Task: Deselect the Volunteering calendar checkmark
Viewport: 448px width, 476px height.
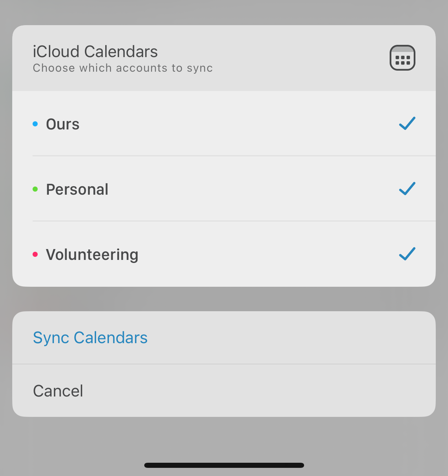Action: [407, 254]
